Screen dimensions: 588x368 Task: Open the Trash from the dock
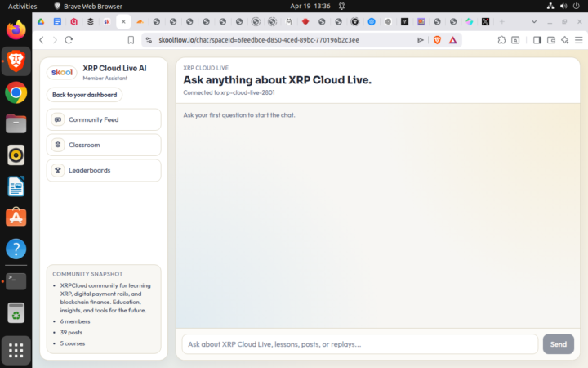(16, 312)
